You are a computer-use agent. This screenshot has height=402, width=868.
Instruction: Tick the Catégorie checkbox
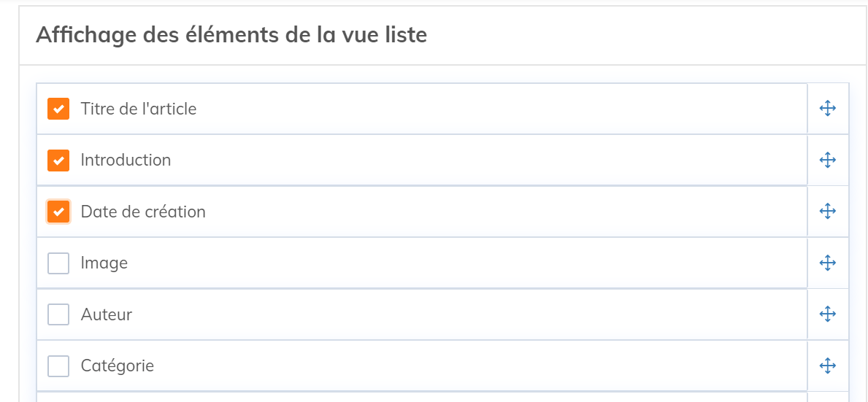(58, 366)
